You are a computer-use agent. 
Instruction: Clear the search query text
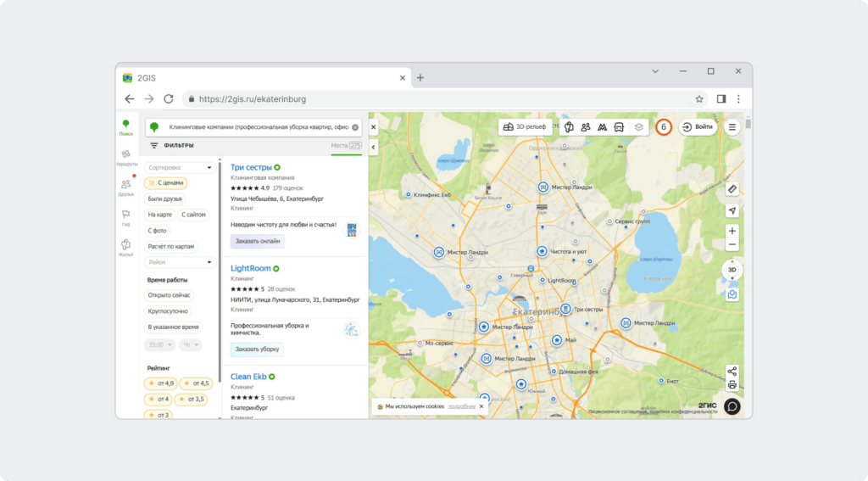coord(355,127)
